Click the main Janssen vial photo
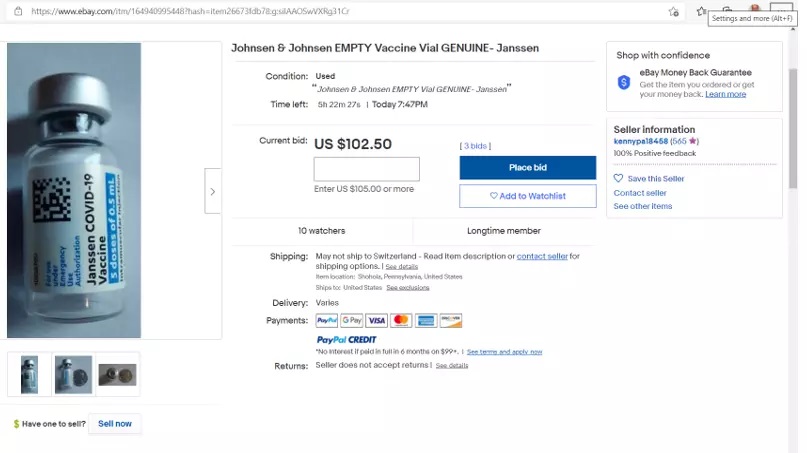The width and height of the screenshot is (807, 453). [x=74, y=190]
